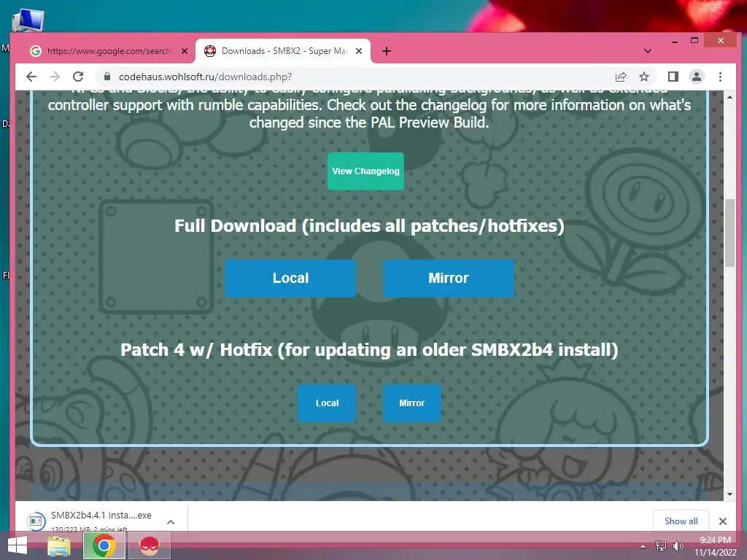Open File Explorer from the taskbar
Viewport: 747px width, 560px height.
coord(59,545)
